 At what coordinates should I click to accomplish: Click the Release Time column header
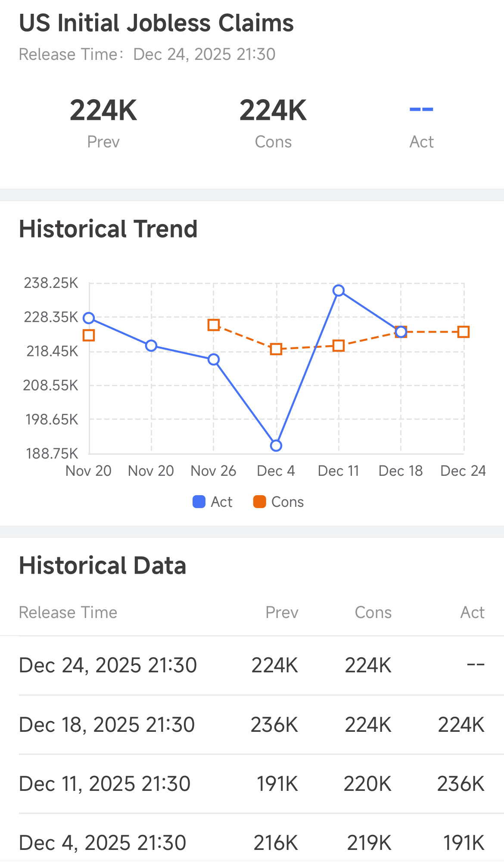click(x=68, y=612)
